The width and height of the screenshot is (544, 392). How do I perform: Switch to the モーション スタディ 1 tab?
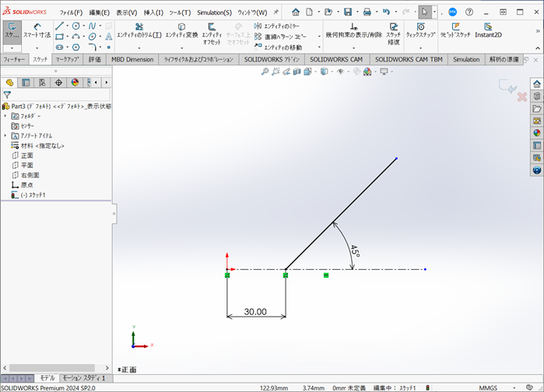(x=83, y=378)
